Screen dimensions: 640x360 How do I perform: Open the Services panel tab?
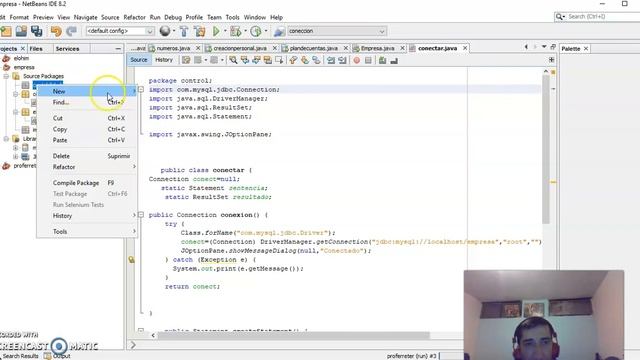point(67,49)
